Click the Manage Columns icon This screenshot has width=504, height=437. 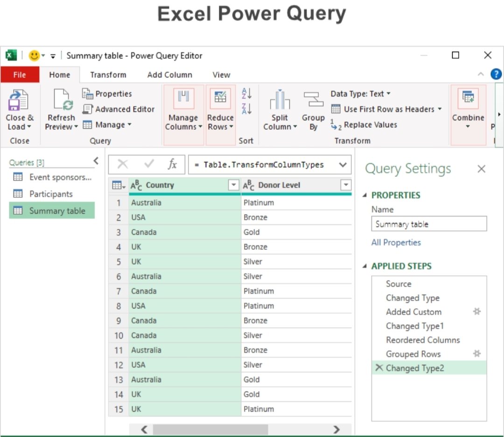[183, 99]
